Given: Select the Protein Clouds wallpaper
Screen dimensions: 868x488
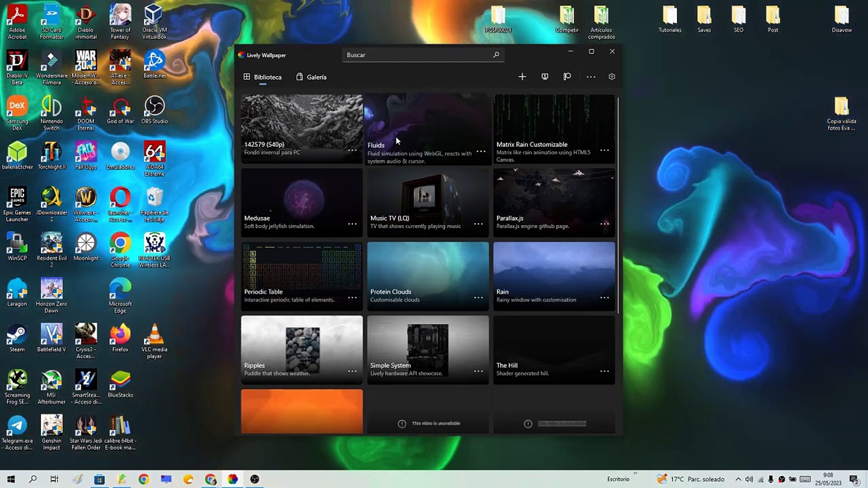Looking at the screenshot, I should point(428,271).
